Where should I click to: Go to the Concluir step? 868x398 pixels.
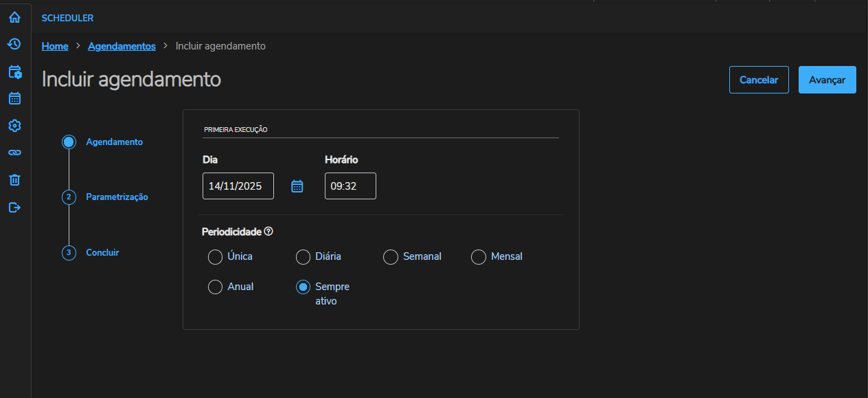(x=102, y=253)
